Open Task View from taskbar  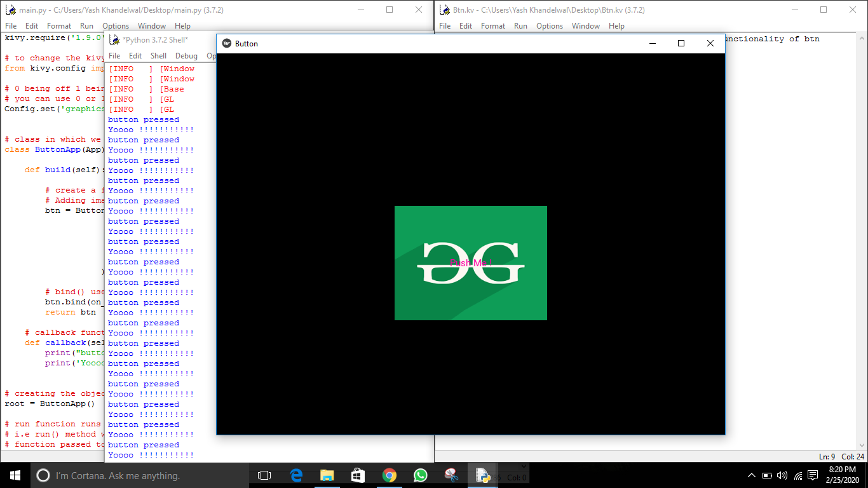click(264, 475)
